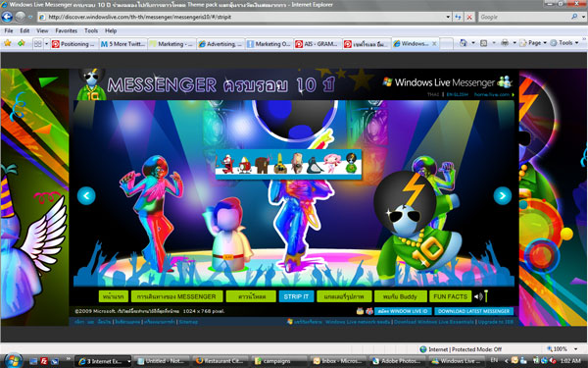The width and height of the screenshot is (588, 368).
Task: Select the pink character in avatar strip
Action: coord(332,163)
